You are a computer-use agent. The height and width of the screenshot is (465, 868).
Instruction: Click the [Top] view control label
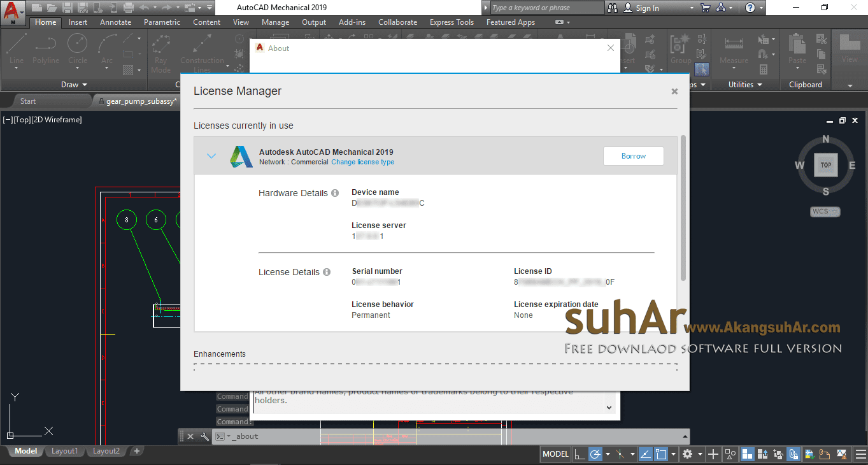coord(22,119)
